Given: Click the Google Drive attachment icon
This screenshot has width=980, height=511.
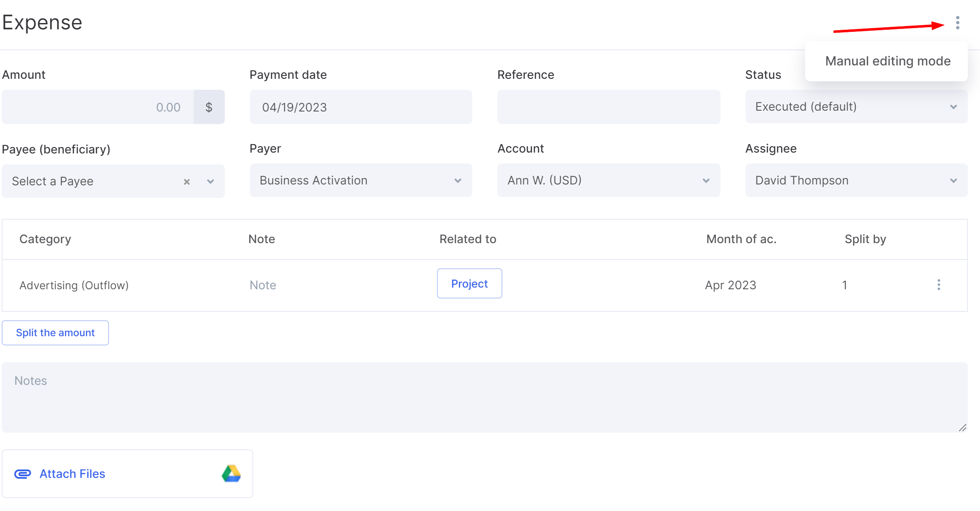Looking at the screenshot, I should (231, 474).
